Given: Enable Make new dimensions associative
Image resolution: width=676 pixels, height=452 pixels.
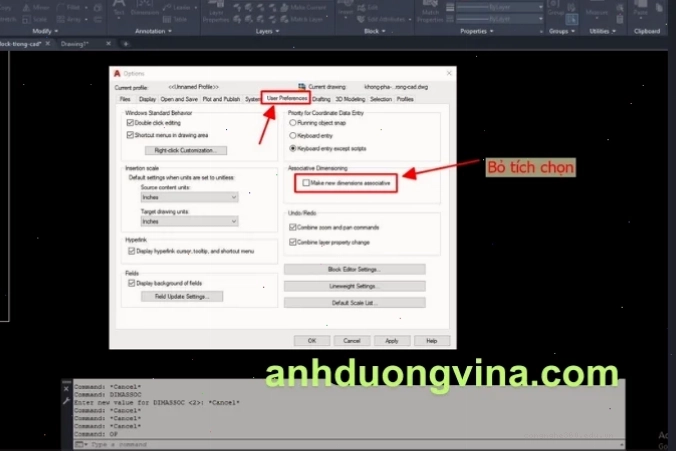Looking at the screenshot, I should point(306,183).
